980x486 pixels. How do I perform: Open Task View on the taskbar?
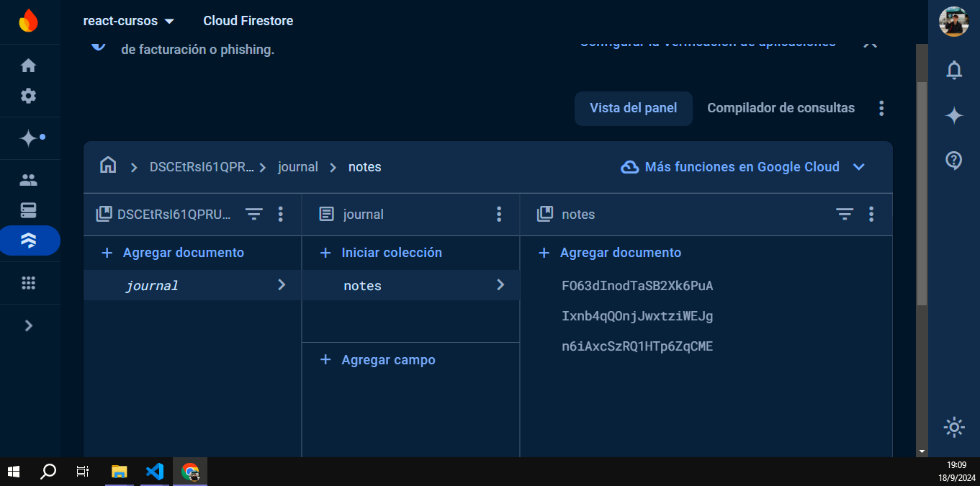click(x=83, y=472)
